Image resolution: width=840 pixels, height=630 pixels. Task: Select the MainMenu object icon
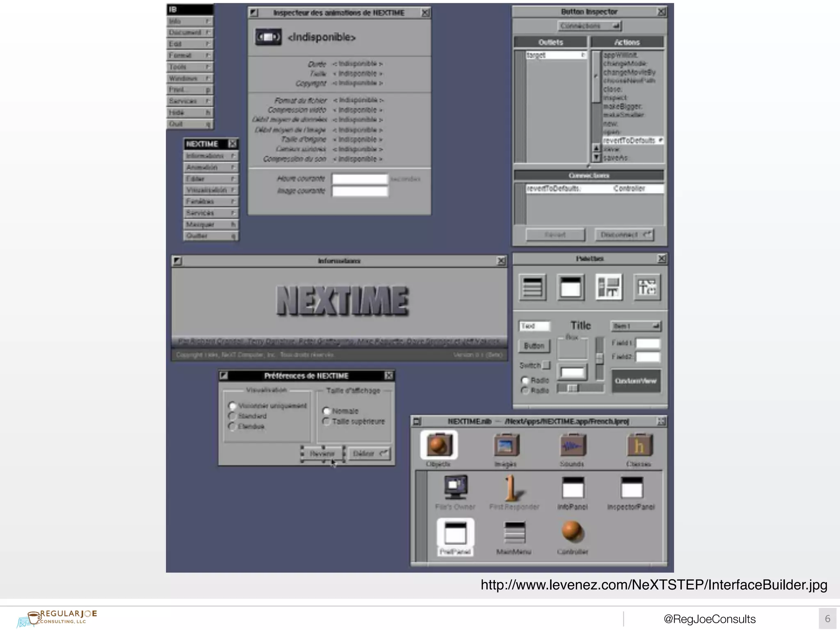(514, 532)
